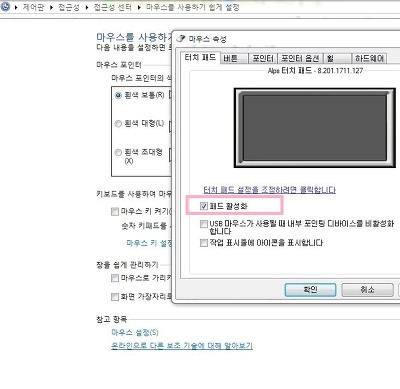Select the 흰색 대형(L) radio button
400x389 pixels.
(118, 124)
